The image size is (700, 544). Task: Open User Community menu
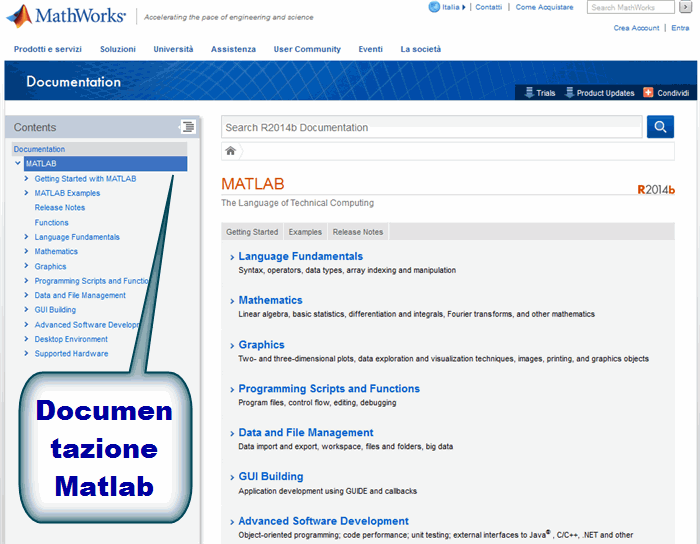(307, 49)
